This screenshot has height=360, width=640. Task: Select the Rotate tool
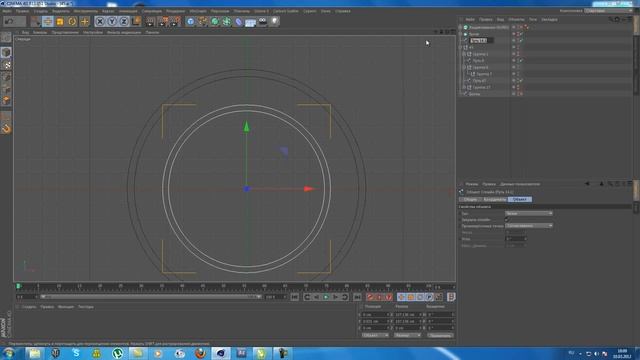point(72,21)
